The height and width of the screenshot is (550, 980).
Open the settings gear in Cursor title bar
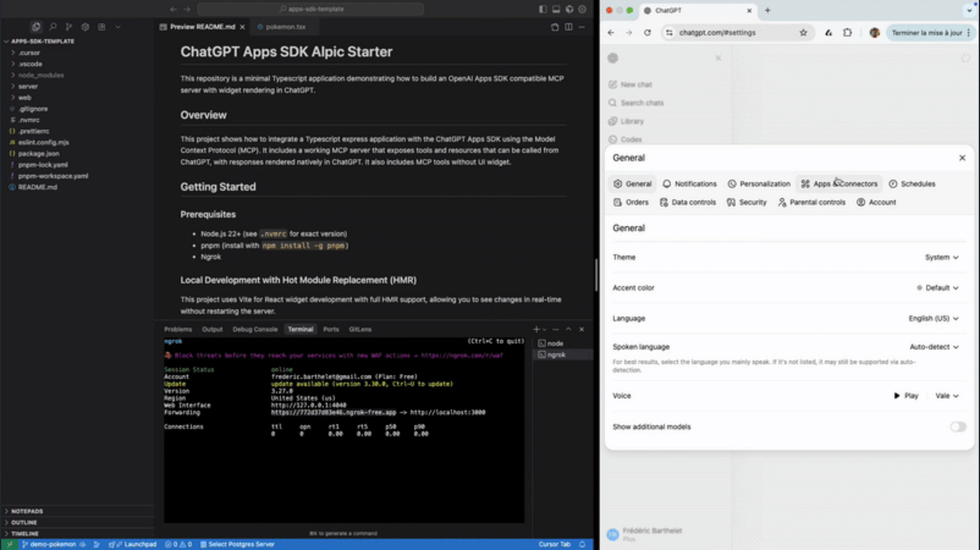click(582, 9)
